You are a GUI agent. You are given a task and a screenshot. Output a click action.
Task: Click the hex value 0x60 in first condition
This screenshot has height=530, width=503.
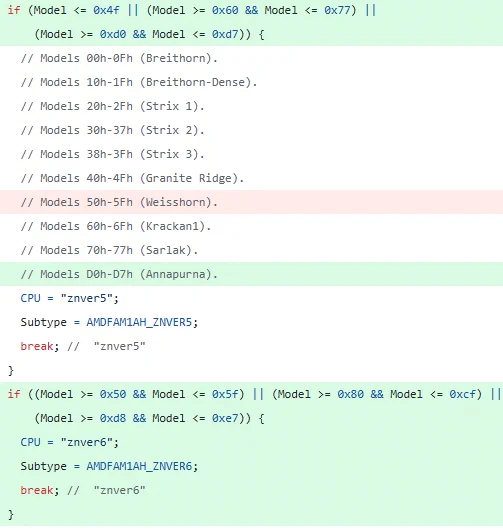point(225,10)
